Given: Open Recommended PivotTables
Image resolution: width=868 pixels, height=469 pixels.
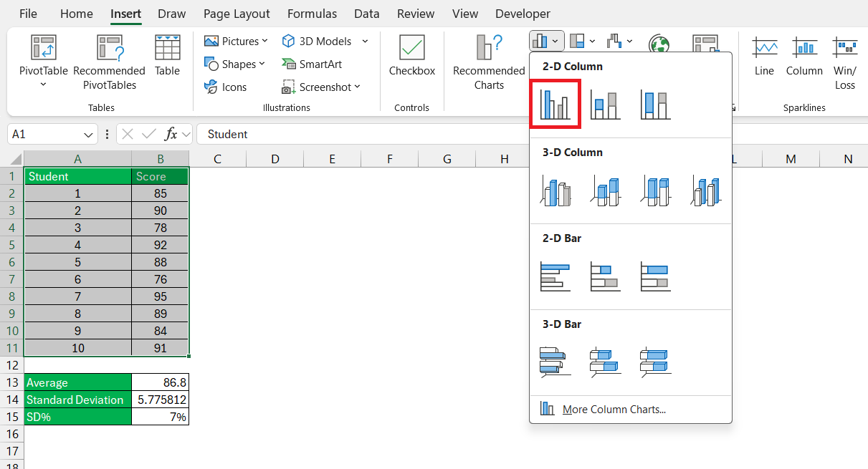Looking at the screenshot, I should click(x=109, y=62).
